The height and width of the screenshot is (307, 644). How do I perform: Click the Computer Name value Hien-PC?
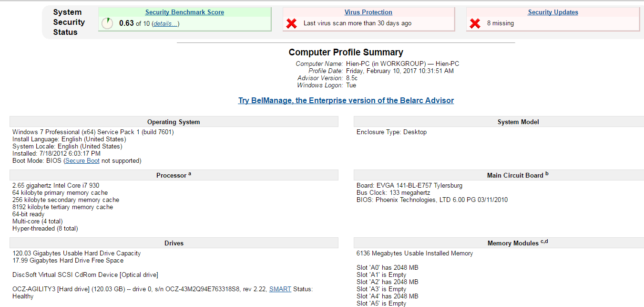point(403,64)
